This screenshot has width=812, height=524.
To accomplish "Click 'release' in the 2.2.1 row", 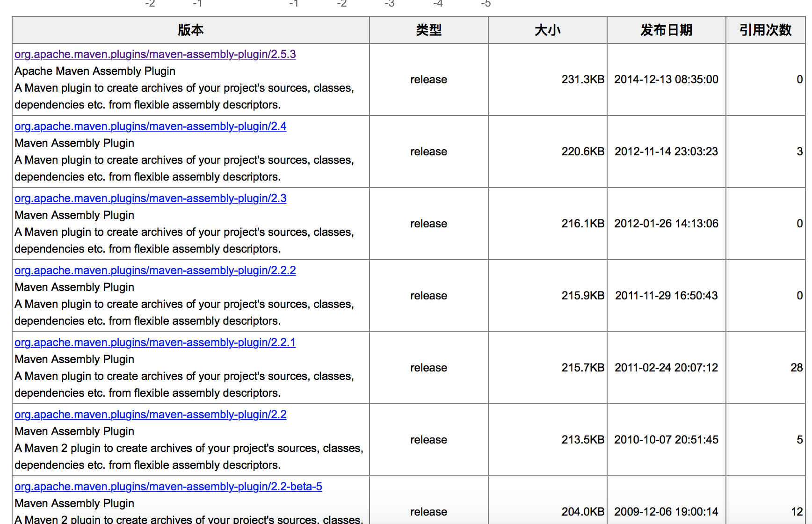I will pyautogui.click(x=429, y=368).
